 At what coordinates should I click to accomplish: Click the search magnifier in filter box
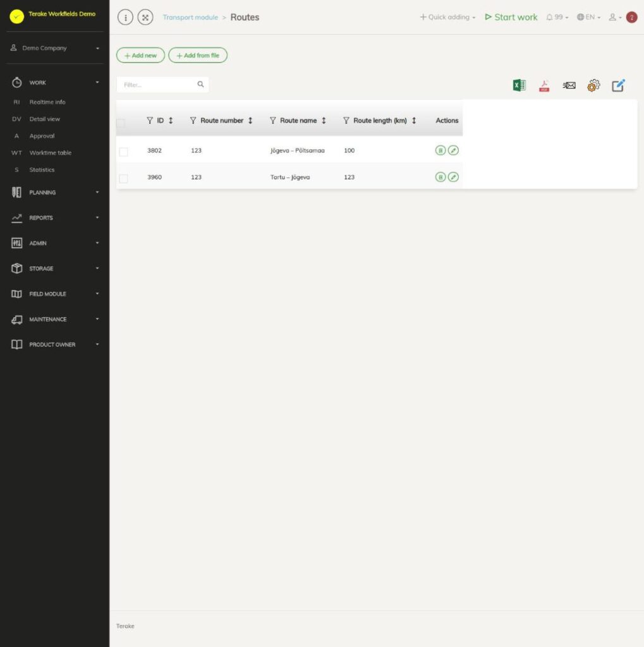pyautogui.click(x=200, y=84)
